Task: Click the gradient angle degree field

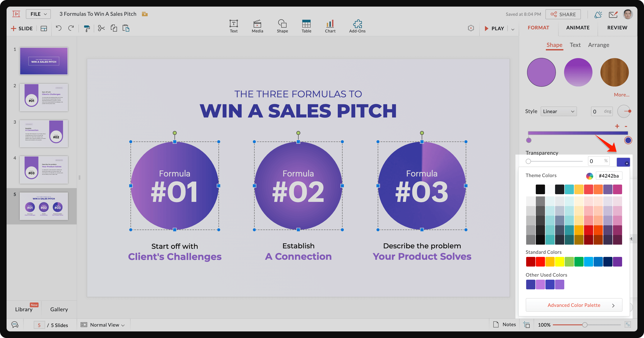Action: (x=602, y=111)
